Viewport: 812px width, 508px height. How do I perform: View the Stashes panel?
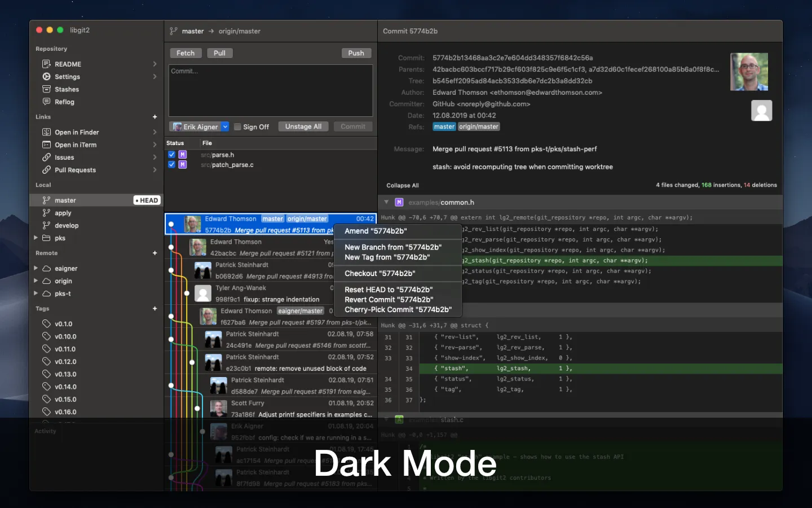click(x=66, y=89)
